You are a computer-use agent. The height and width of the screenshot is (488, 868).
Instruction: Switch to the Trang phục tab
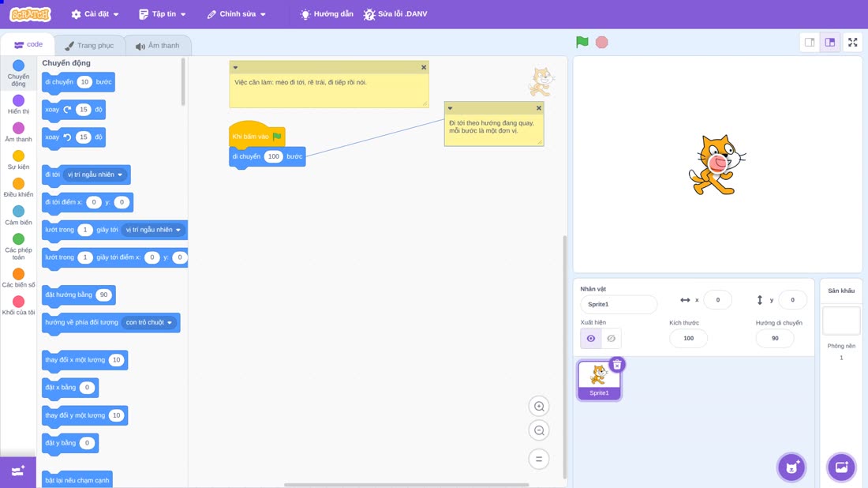(x=89, y=46)
